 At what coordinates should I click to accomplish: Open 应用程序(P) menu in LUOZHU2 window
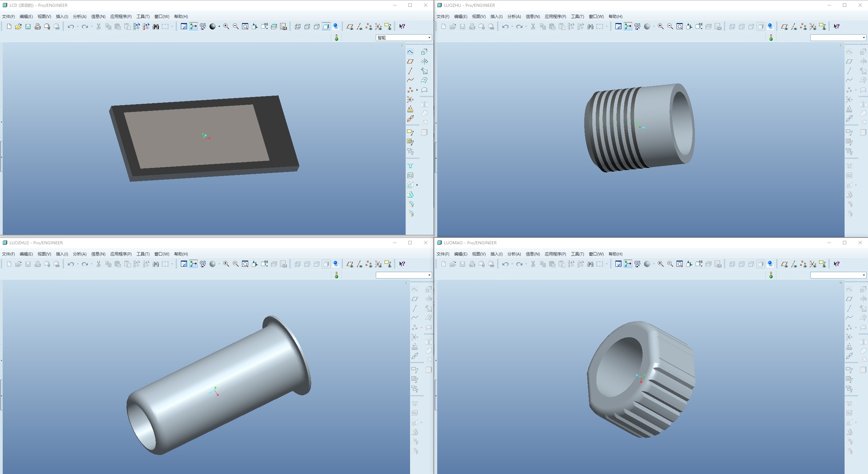(x=121, y=254)
